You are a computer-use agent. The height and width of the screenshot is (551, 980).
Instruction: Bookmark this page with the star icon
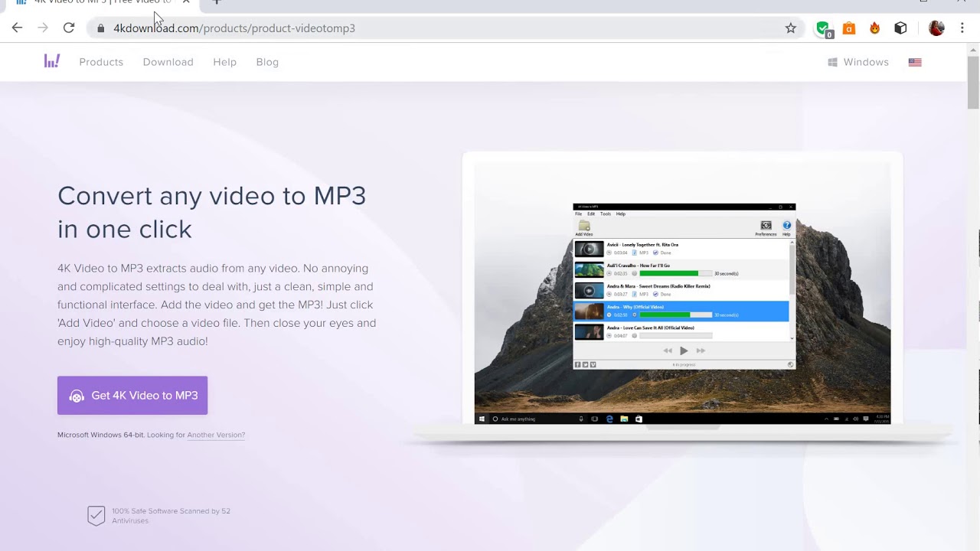pos(791,28)
